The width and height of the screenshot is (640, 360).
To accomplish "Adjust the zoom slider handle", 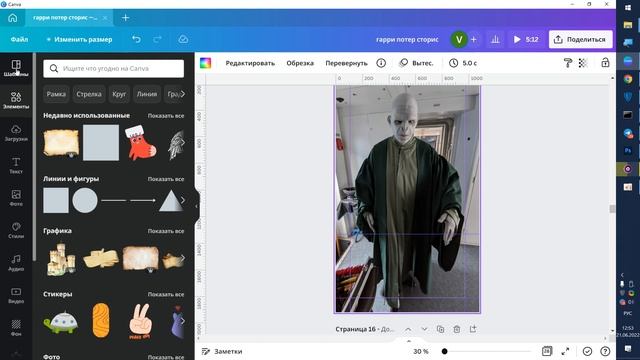I will click(444, 351).
